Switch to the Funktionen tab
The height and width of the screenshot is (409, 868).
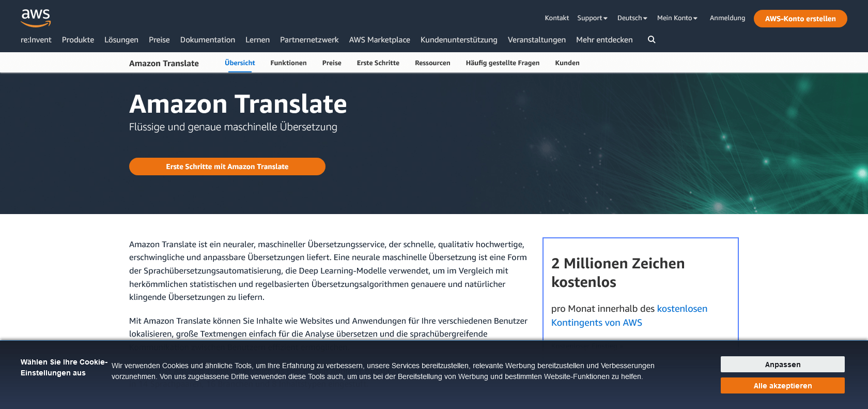pos(288,63)
